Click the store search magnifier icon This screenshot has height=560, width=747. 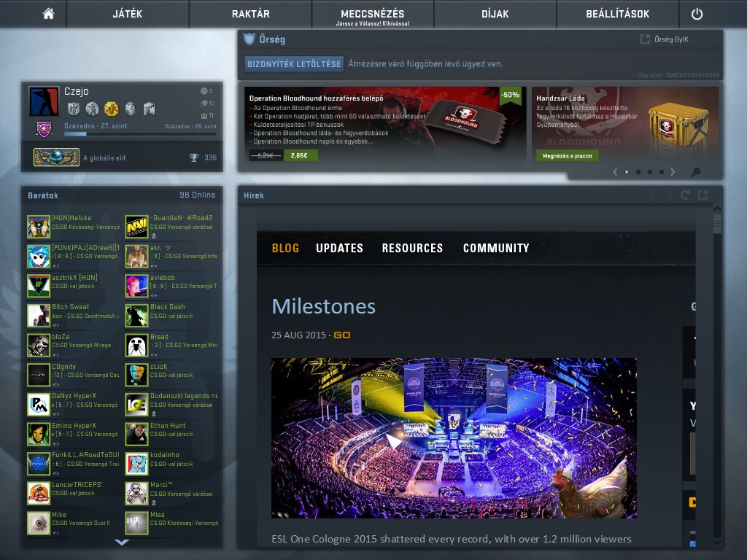695,172
